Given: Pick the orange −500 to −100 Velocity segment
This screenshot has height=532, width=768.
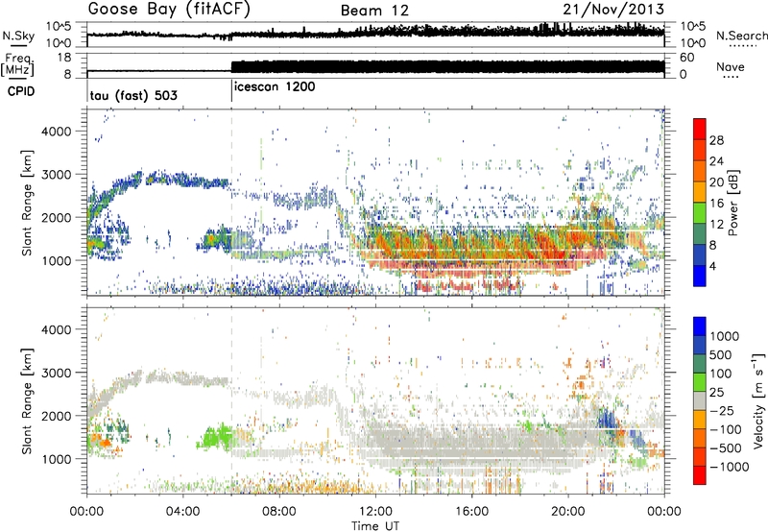Looking at the screenshot, I should [700, 439].
